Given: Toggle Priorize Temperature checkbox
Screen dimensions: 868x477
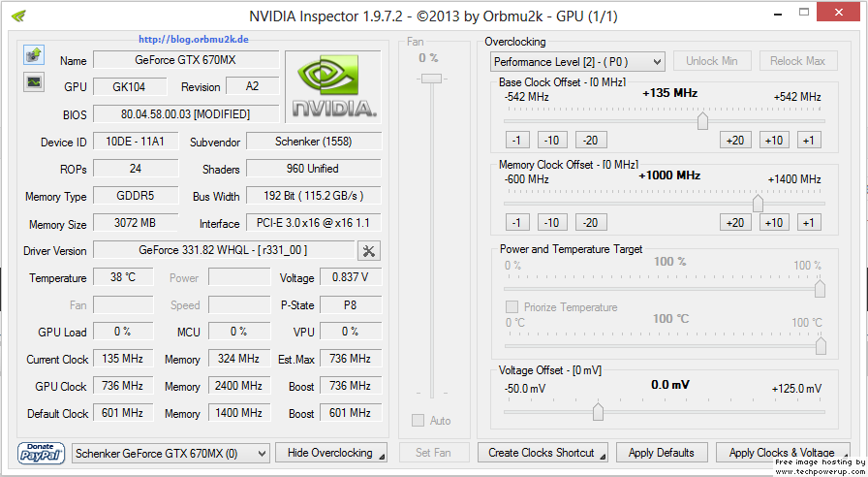Looking at the screenshot, I should [512, 307].
